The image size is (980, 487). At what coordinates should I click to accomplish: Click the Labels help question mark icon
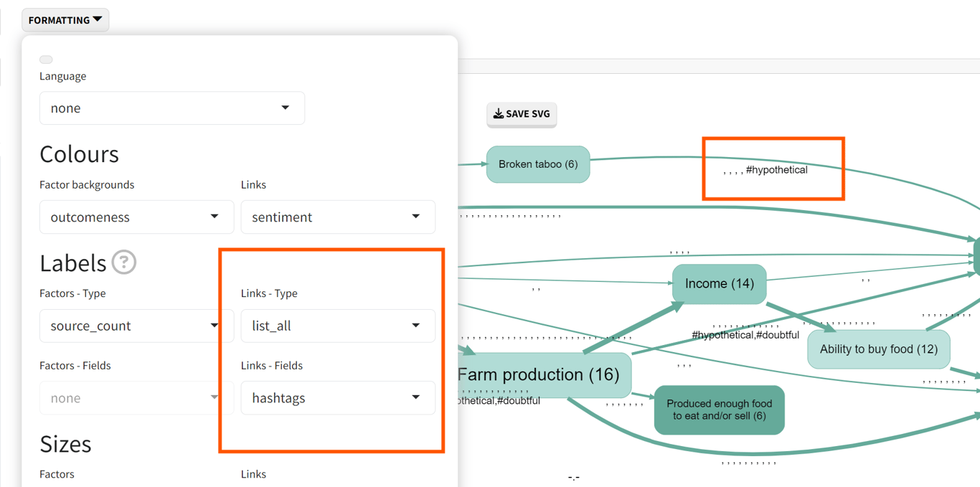[x=123, y=263]
